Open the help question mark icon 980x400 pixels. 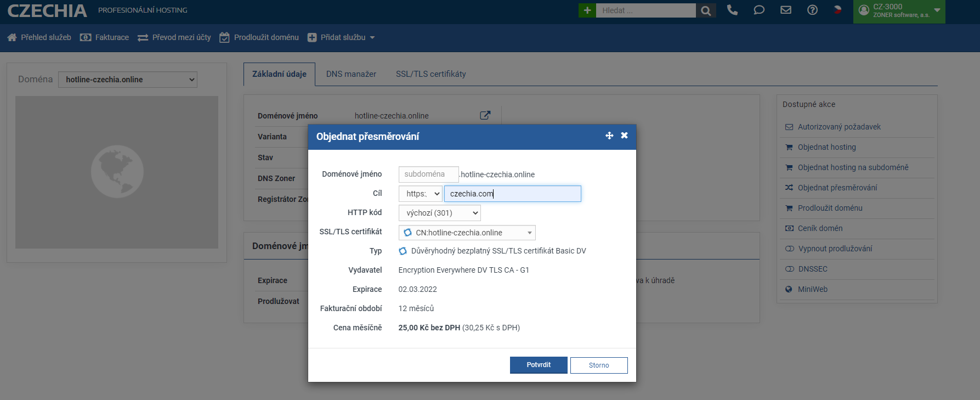[812, 10]
